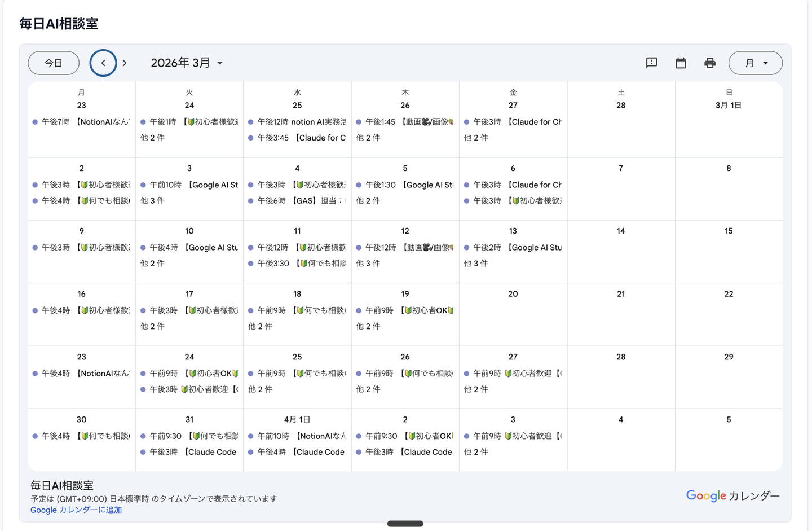
Task: Open the 午後7時 NotionAI event on Feb 23
Action: [x=81, y=122]
